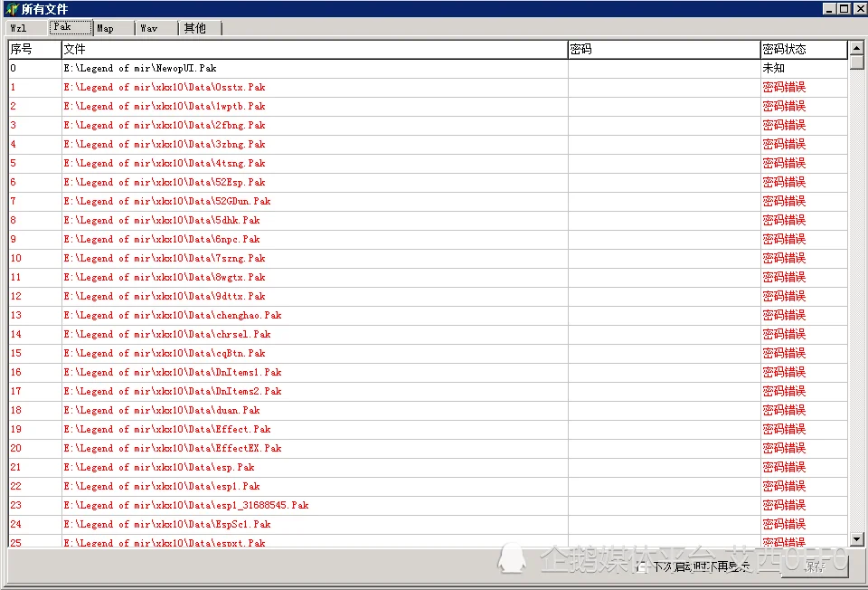The height and width of the screenshot is (590, 868).
Task: Minimize the 所有文件 window
Action: point(829,9)
